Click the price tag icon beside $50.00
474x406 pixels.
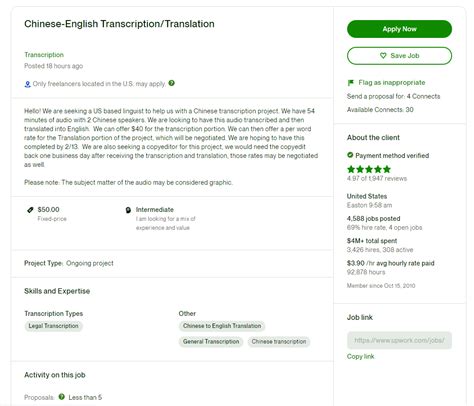tap(30, 210)
